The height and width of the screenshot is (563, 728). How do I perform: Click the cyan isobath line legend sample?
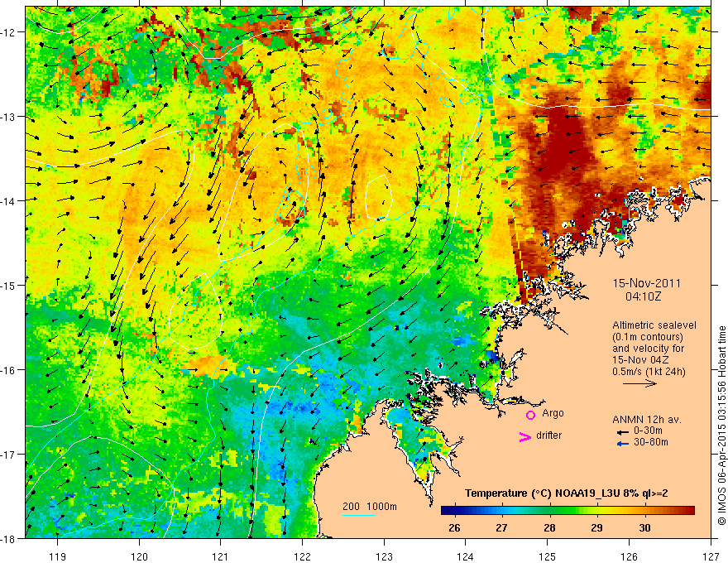pyautogui.click(x=359, y=515)
